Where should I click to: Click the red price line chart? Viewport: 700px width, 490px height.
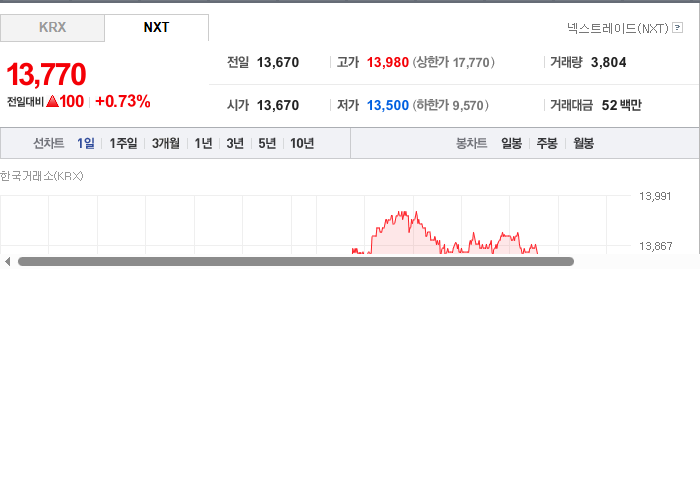tap(445, 233)
